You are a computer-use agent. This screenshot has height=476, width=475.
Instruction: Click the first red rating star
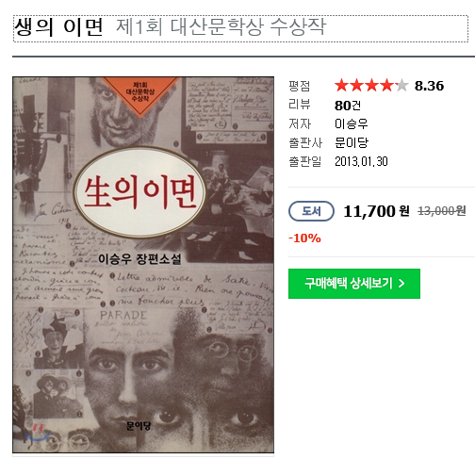341,86
